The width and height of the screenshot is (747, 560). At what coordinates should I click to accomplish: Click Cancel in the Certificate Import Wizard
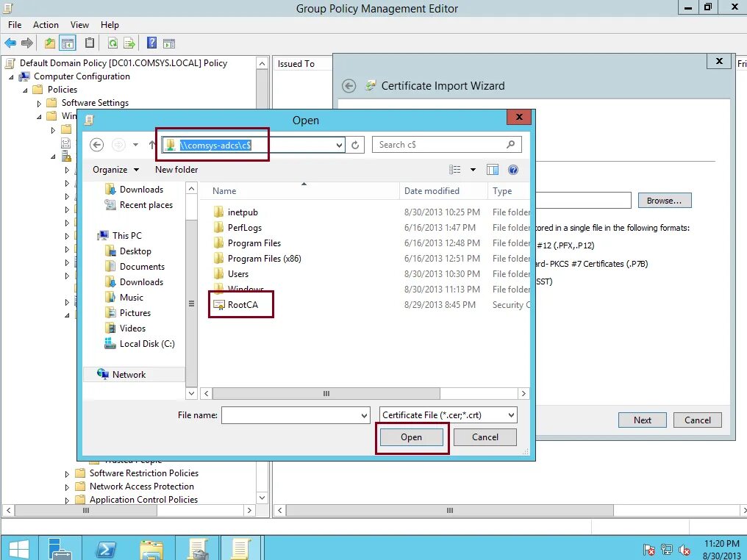(698, 420)
